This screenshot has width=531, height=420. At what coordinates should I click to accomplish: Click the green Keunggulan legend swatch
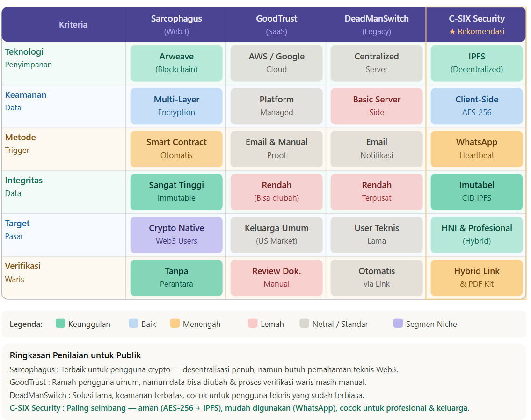tap(60, 323)
